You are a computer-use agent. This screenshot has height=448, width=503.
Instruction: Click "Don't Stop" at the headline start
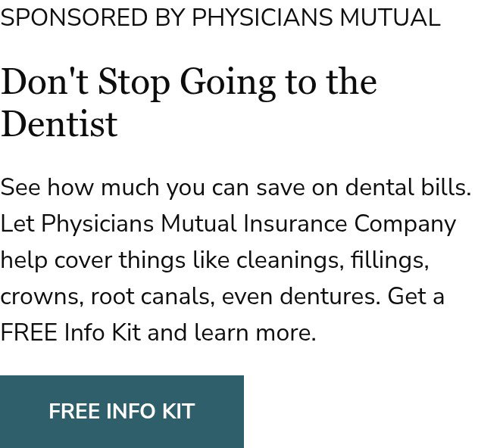(85, 82)
